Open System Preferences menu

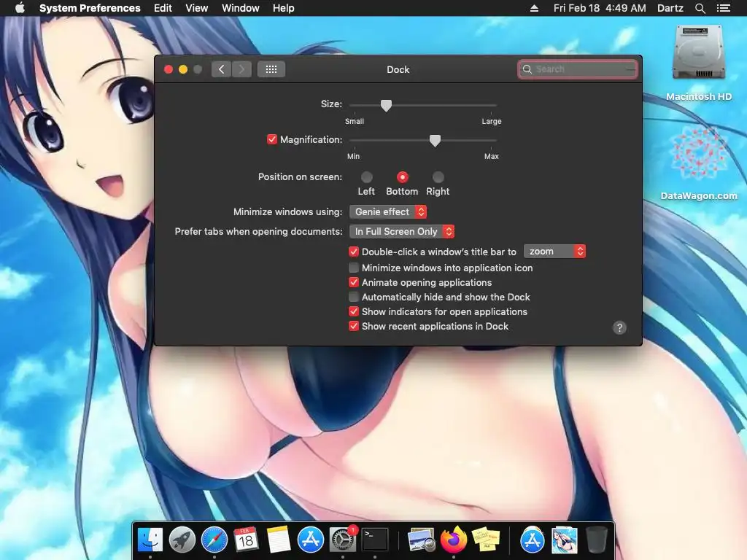coord(90,8)
